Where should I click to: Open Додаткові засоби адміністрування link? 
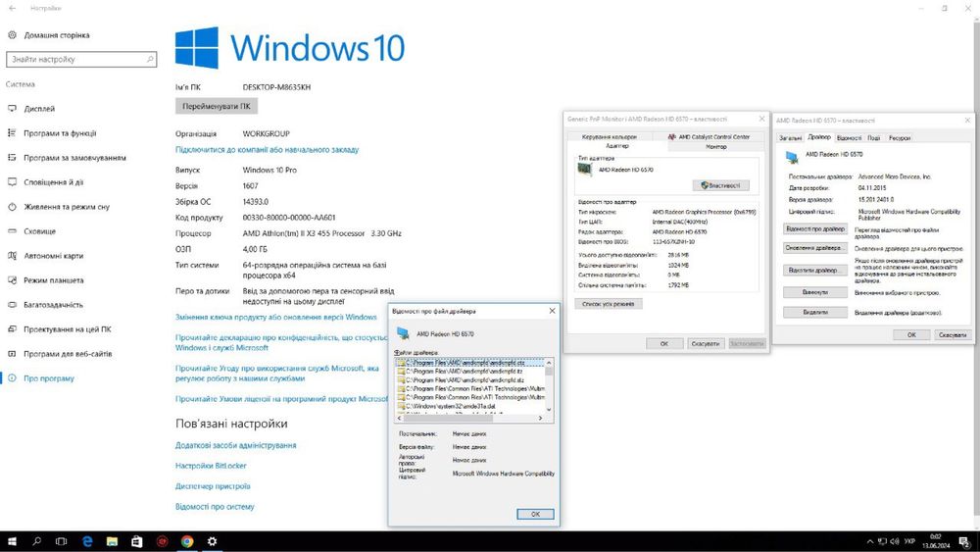click(235, 446)
